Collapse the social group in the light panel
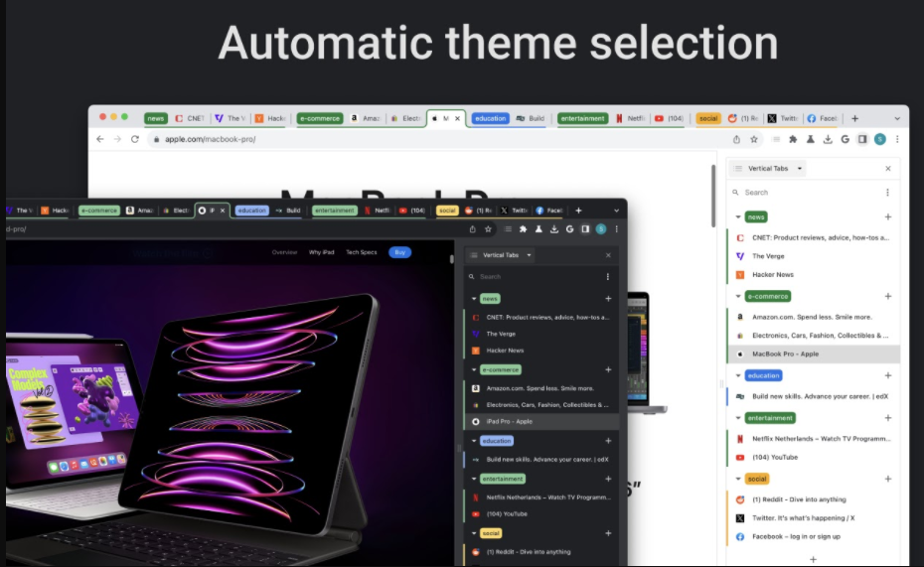 738,479
